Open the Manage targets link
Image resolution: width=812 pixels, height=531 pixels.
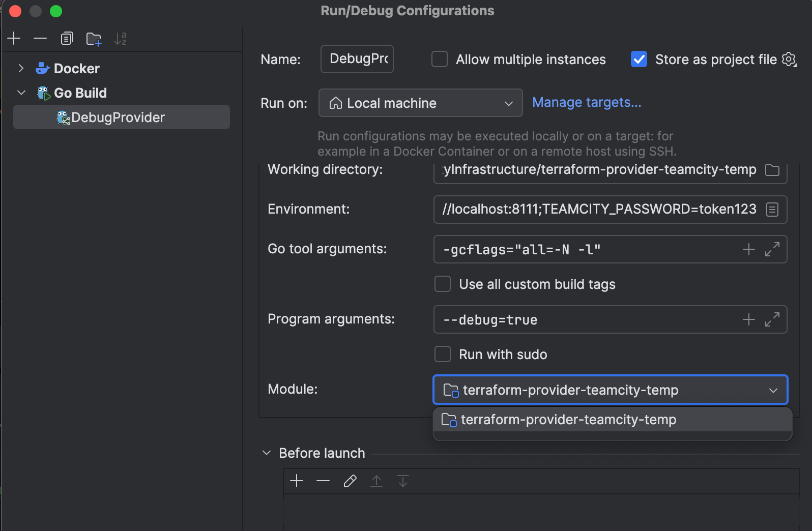587,102
